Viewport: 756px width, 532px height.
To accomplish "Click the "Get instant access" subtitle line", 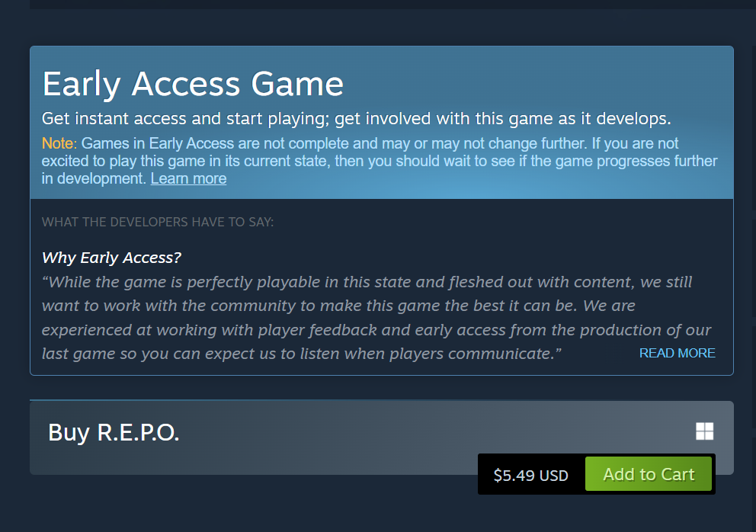I will point(357,119).
